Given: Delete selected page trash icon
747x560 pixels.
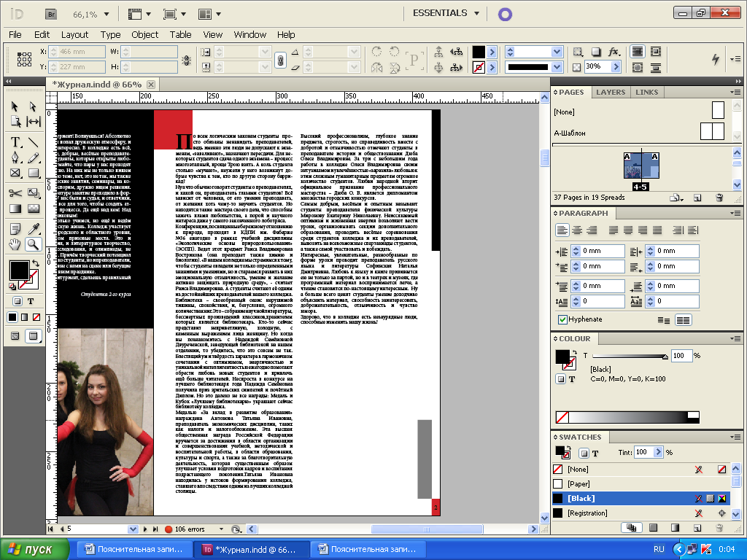Looking at the screenshot, I should [719, 198].
